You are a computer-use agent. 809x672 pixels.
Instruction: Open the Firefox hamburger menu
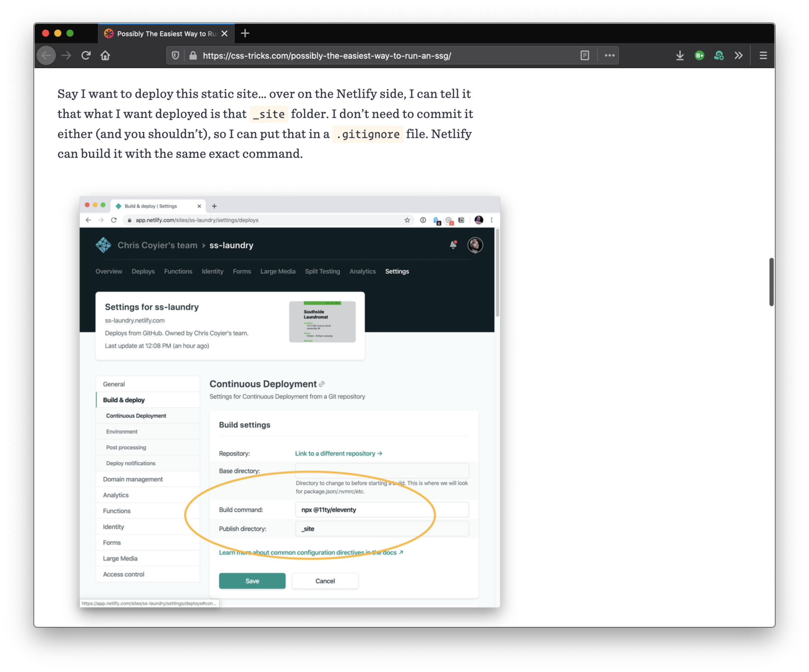[763, 55]
